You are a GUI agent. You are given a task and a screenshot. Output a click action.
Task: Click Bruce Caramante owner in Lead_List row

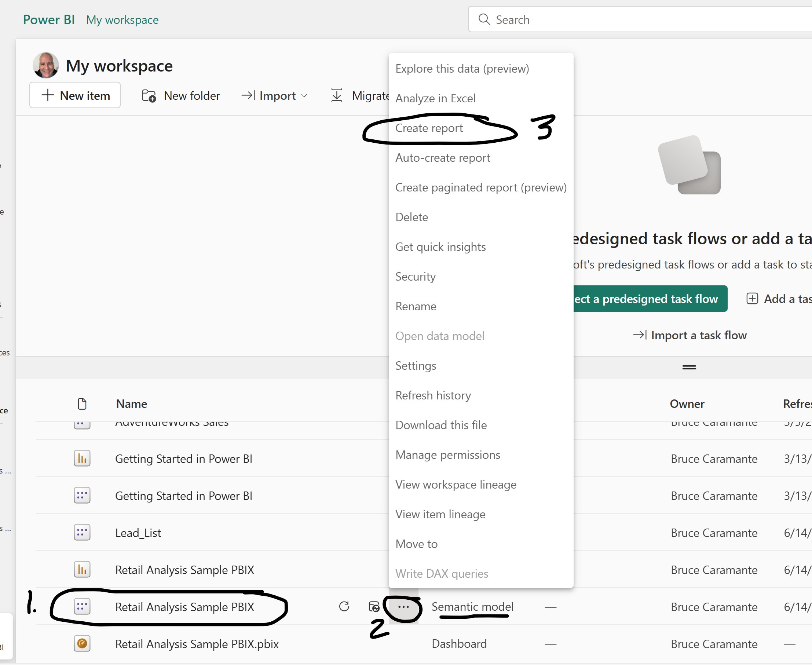[x=714, y=533]
